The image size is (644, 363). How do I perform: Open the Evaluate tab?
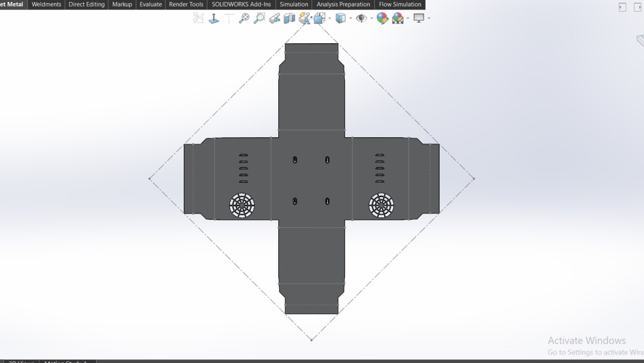(x=151, y=5)
